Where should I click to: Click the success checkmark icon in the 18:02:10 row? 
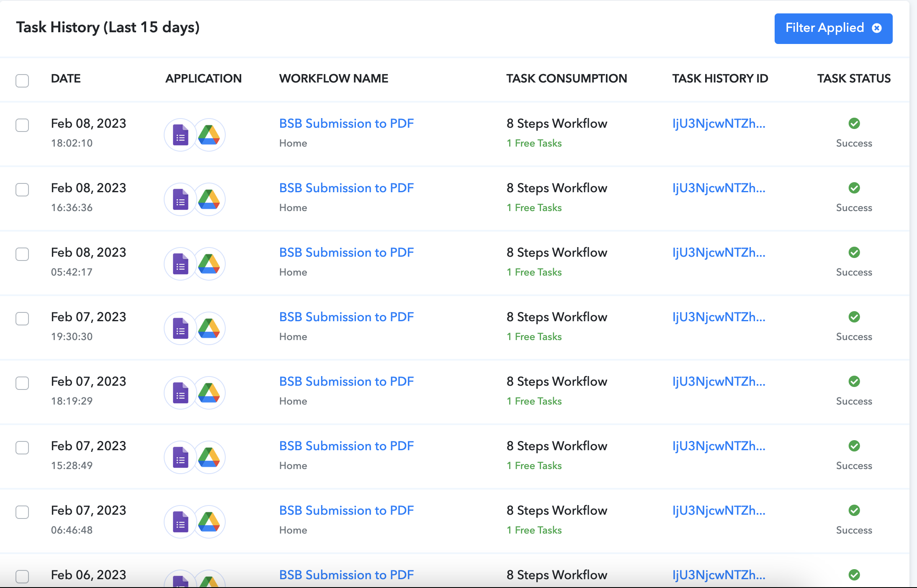click(x=854, y=124)
